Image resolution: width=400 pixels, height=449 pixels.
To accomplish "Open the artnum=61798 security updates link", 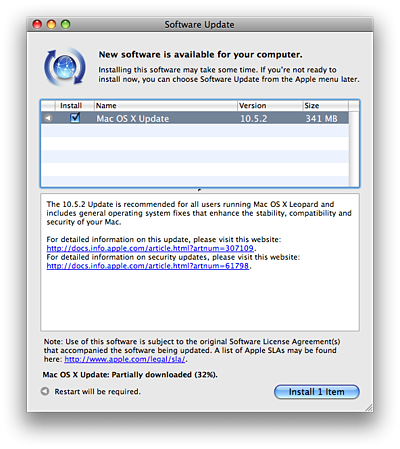I will (148, 266).
